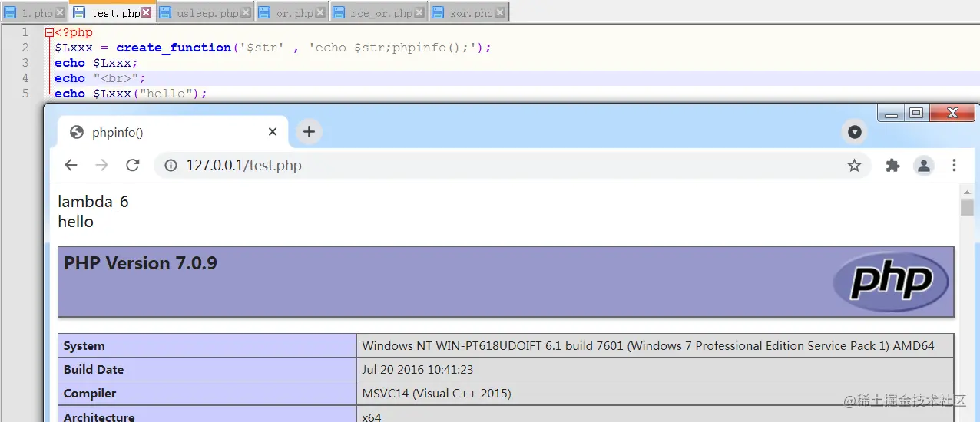Close the rce_or.php tab with its X
This screenshot has height=422, width=980.
(x=419, y=13)
